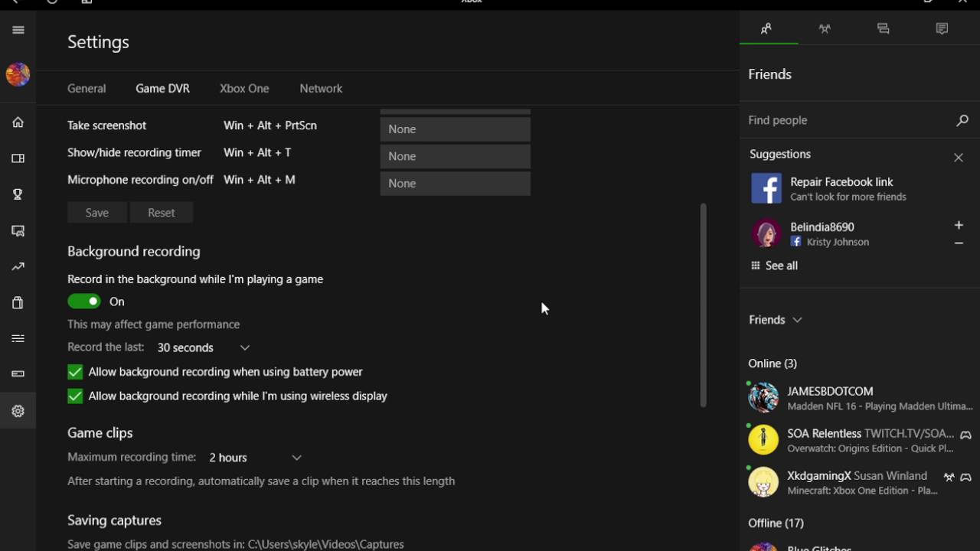This screenshot has width=980, height=551.
Task: Uncheck allow background recording on battery power
Action: pos(75,372)
